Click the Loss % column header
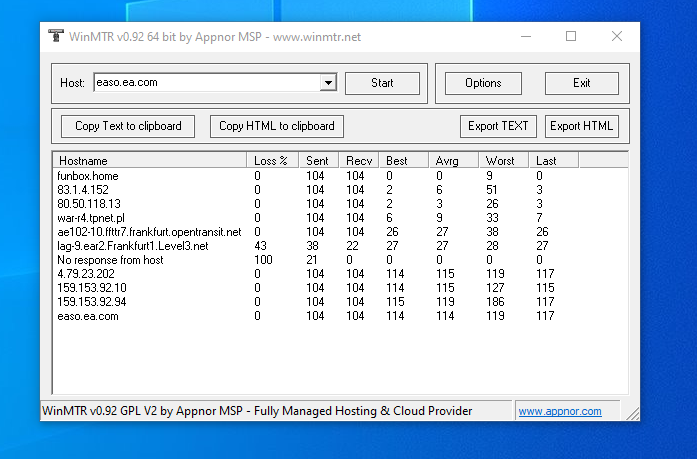Viewport: 697px width, 459px height. coord(272,160)
